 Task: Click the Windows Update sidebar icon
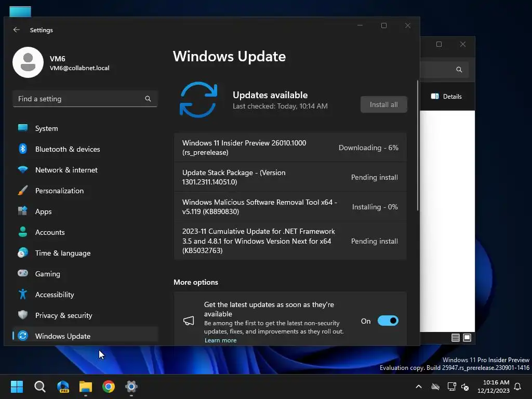pyautogui.click(x=23, y=336)
